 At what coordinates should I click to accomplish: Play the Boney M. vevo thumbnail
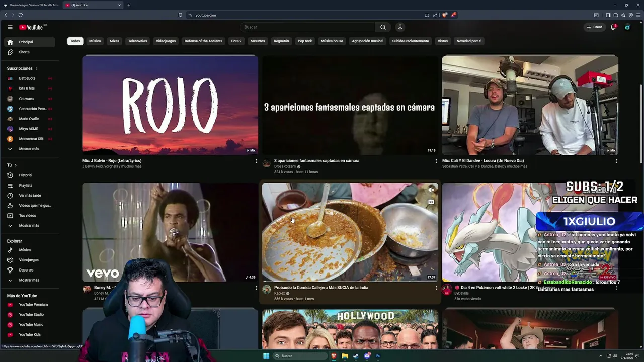pos(170,231)
